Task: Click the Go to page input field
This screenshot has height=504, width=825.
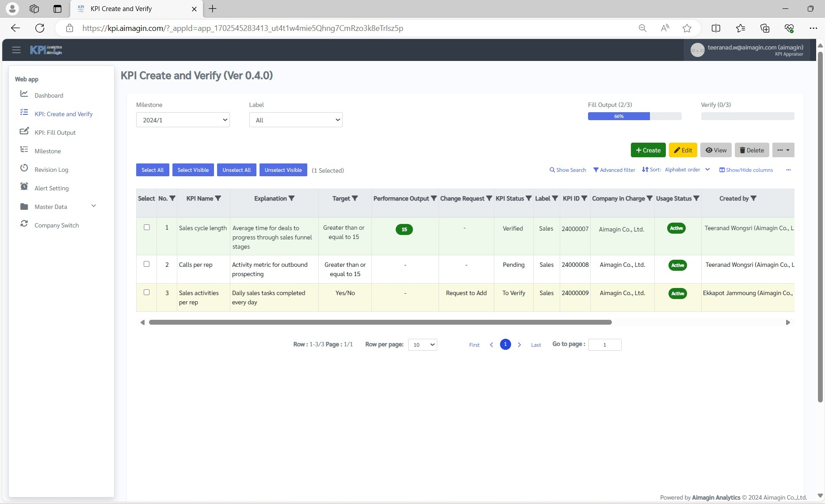Action: (605, 345)
